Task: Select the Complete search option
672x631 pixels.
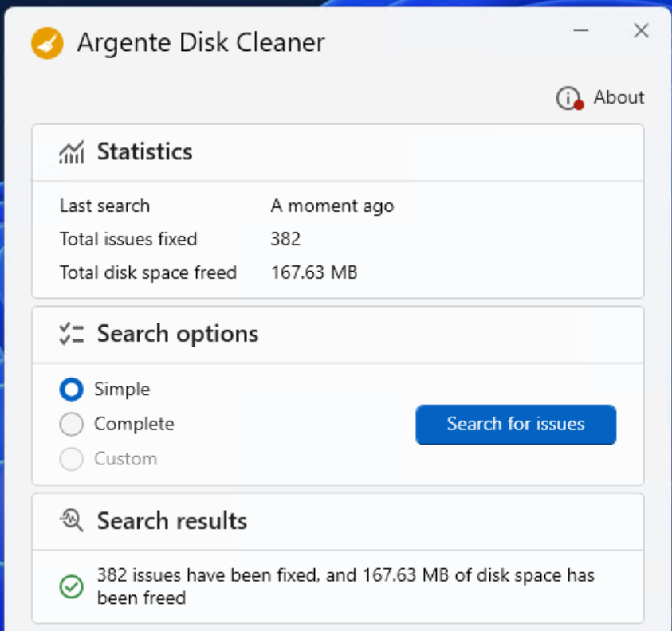Action: pyautogui.click(x=72, y=424)
